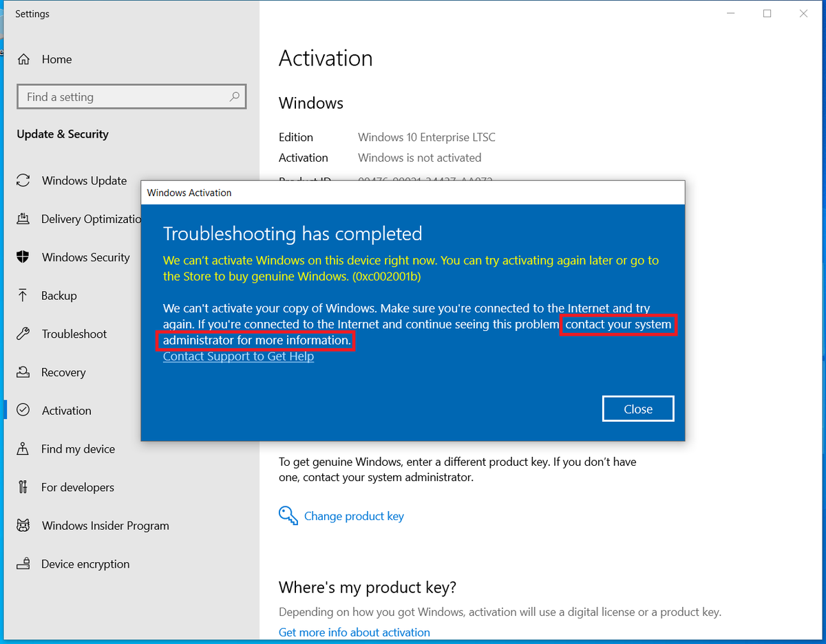Image resolution: width=826 pixels, height=644 pixels.
Task: Click the 'Troubleshooting has completed' heading
Action: (293, 234)
